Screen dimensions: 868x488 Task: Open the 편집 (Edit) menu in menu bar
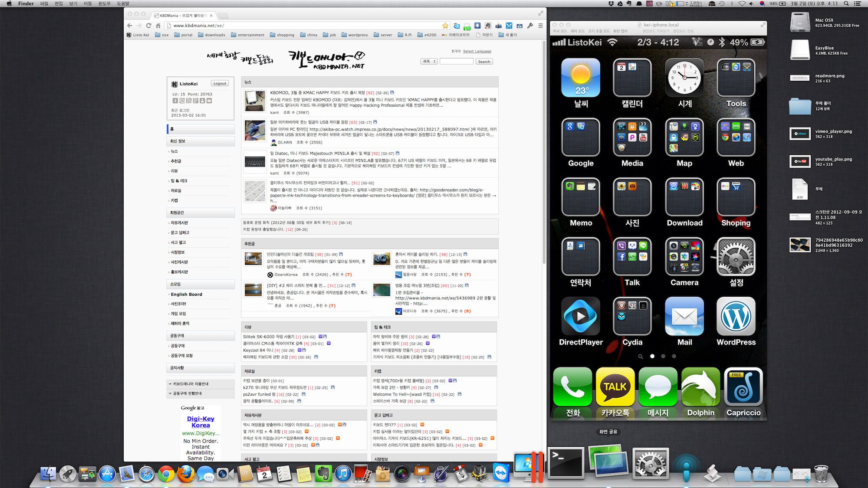(59, 3)
